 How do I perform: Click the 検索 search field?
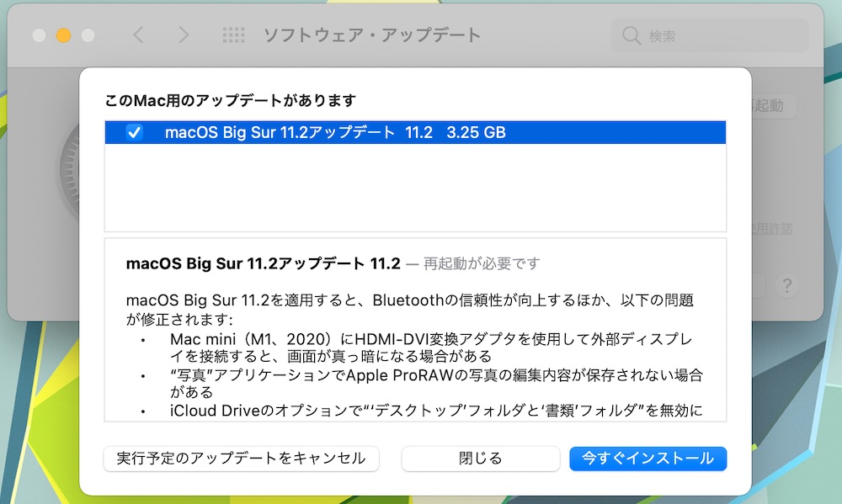pyautogui.click(x=709, y=36)
